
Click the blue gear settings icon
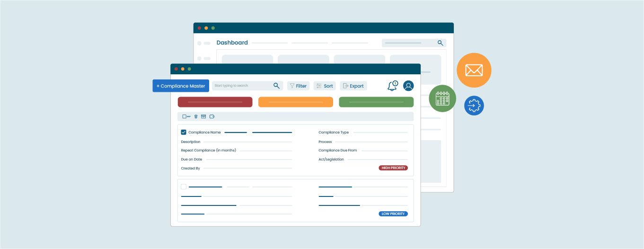pos(474,106)
